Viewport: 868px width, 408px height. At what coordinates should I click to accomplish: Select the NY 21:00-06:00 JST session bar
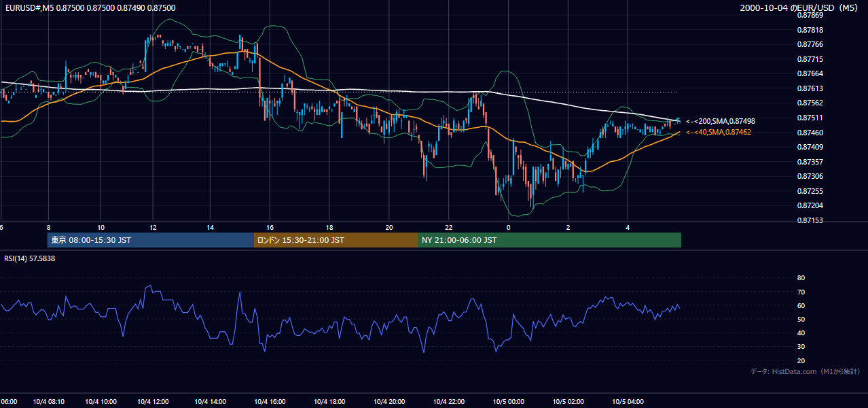point(549,240)
